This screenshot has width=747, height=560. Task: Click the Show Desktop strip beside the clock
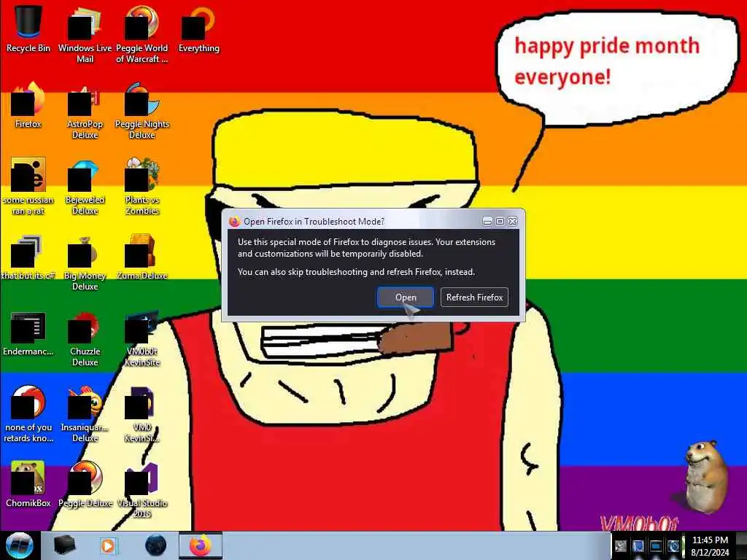coord(741,545)
